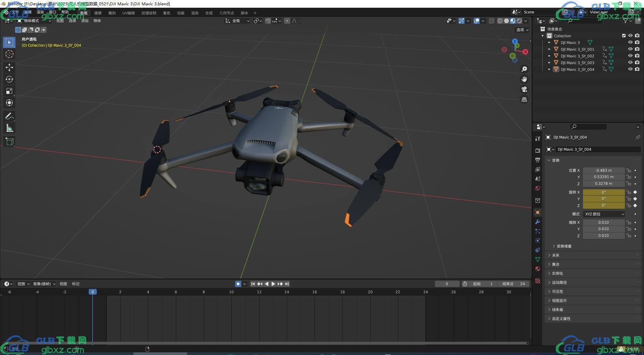Image resolution: width=644 pixels, height=355 pixels.
Task: Open the XYZ Euler rotation mode dropdown
Action: [x=604, y=214]
